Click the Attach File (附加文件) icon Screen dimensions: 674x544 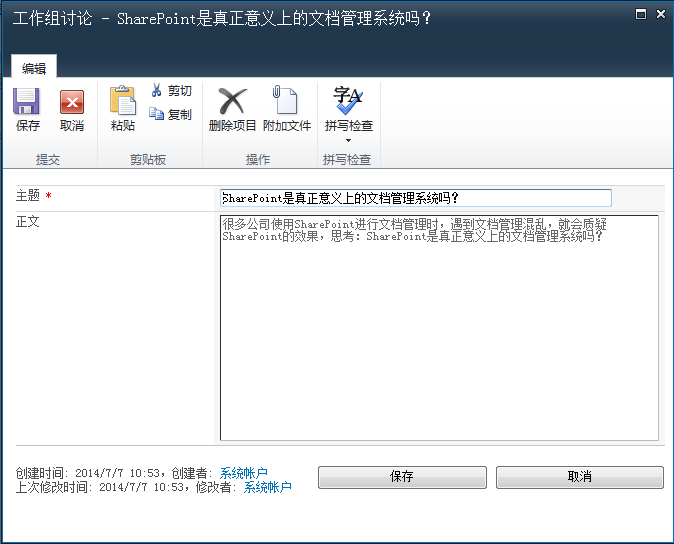click(x=285, y=100)
